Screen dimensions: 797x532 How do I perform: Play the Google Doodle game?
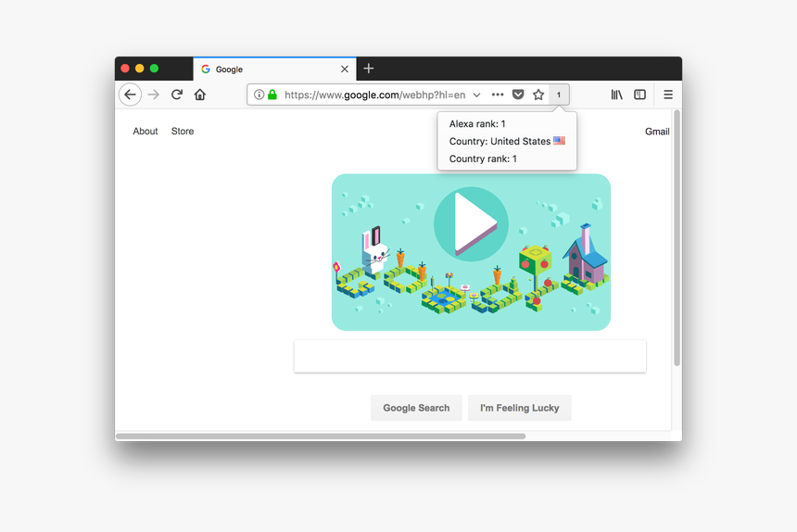pos(471,224)
